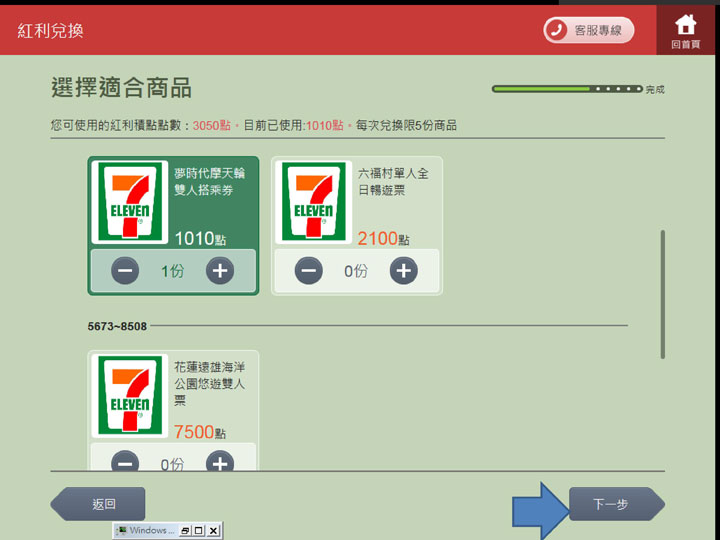
Task: Click the 0份 quantity under 六福村 ticket
Action: point(356,271)
